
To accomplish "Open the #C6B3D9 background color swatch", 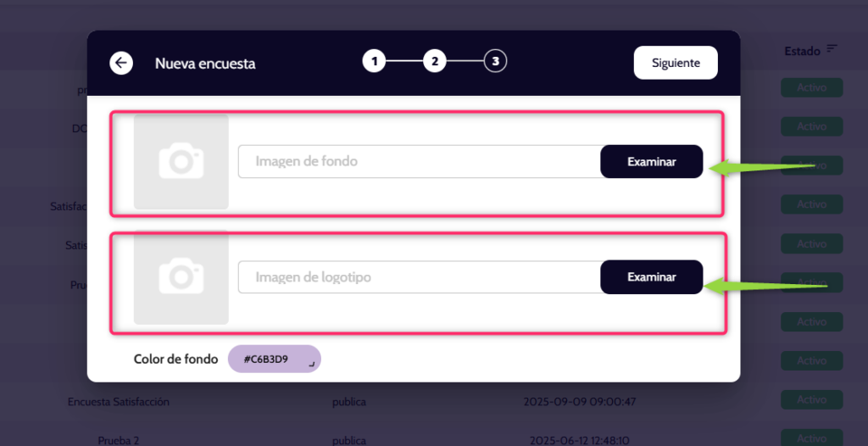I will click(x=273, y=359).
